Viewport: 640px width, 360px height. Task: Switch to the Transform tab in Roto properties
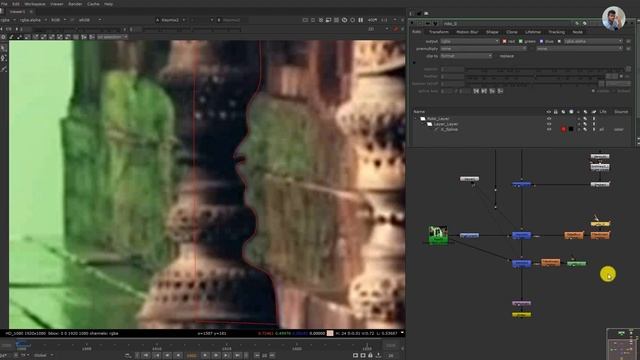click(439, 32)
